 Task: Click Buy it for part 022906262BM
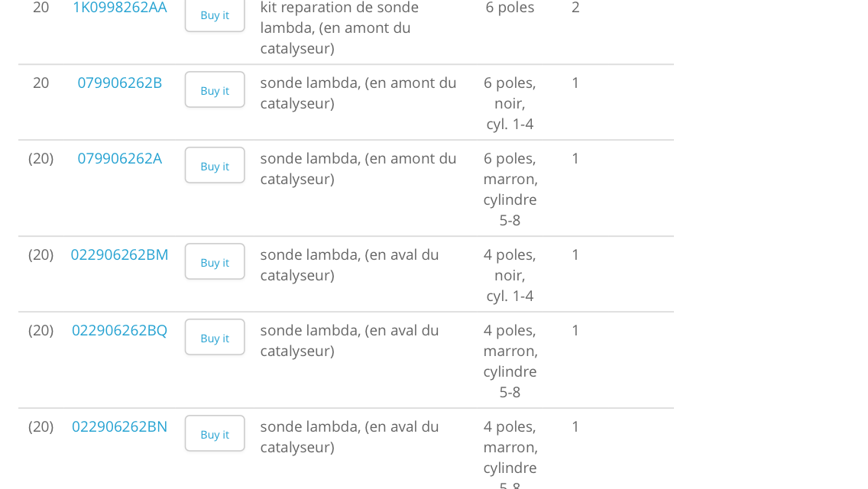[x=215, y=261]
